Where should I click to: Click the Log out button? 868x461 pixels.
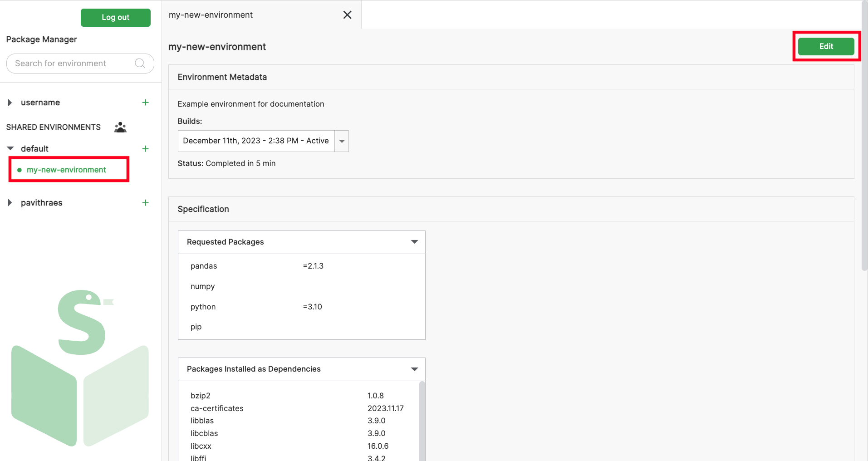[115, 17]
